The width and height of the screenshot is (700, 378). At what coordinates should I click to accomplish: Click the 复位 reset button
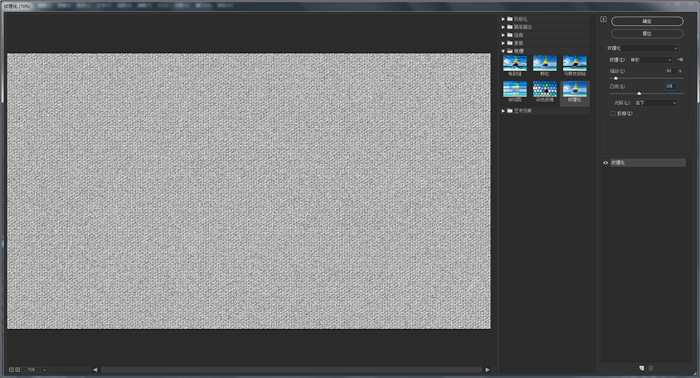tap(647, 33)
